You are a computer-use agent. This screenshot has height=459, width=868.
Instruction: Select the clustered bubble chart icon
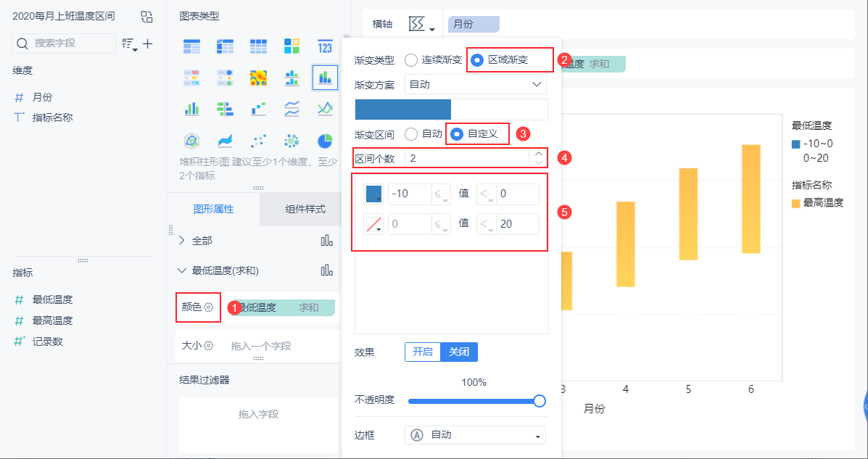point(292,141)
